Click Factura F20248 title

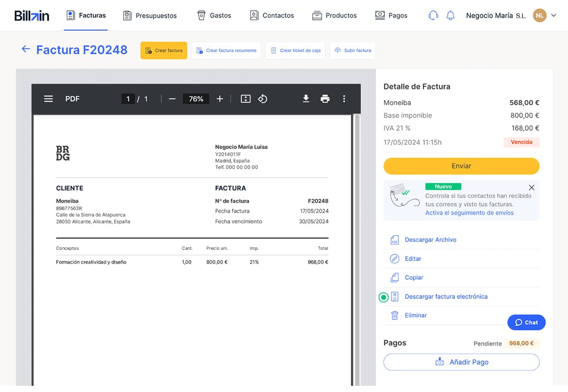[82, 50]
